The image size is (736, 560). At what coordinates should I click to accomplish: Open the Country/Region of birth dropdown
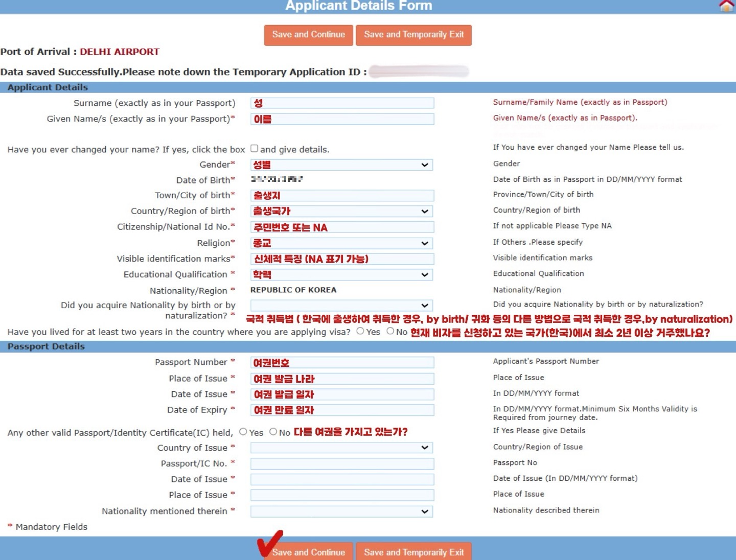point(341,211)
